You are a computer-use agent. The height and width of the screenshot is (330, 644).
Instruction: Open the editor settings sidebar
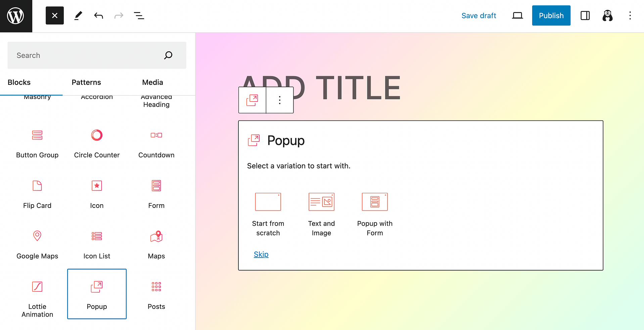tap(585, 15)
